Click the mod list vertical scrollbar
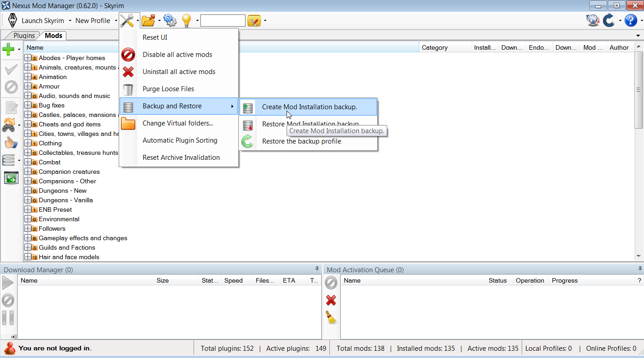644x358 pixels. click(x=639, y=135)
